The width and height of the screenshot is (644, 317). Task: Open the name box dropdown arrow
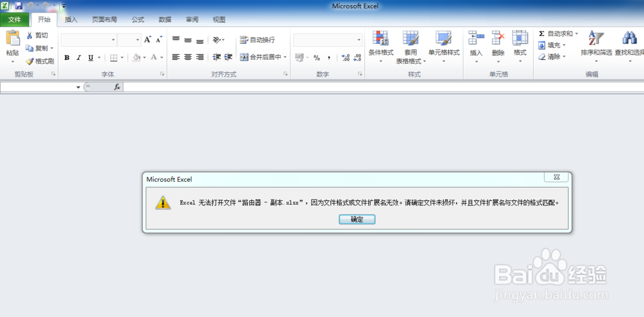(78, 87)
